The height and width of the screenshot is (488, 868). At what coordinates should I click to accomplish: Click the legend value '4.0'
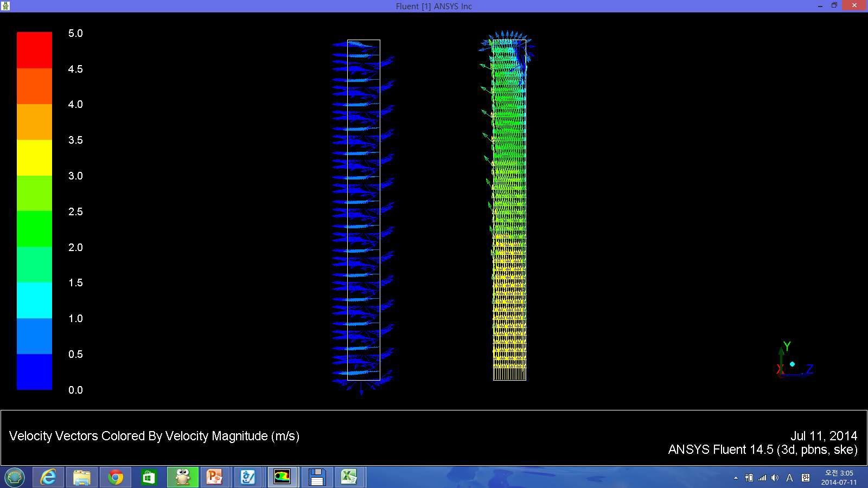[x=75, y=105]
